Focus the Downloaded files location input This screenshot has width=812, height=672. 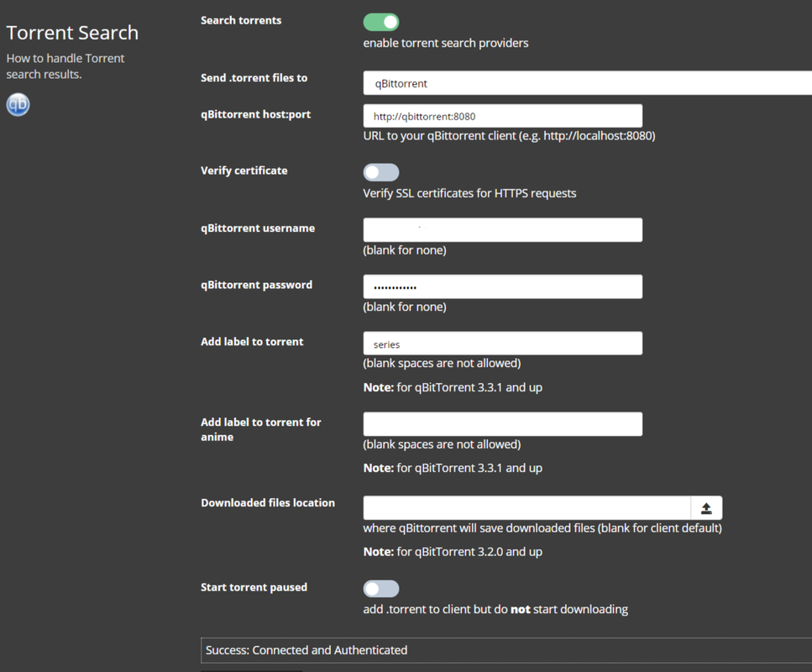tap(527, 508)
